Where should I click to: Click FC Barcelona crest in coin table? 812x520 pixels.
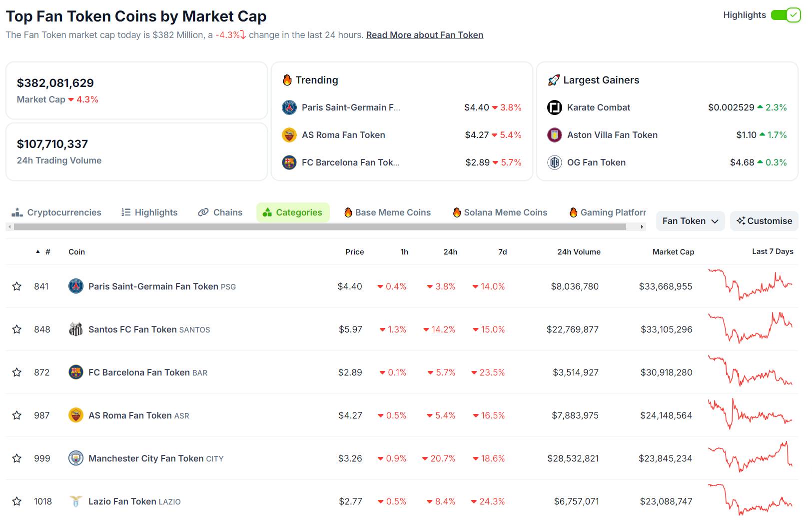pyautogui.click(x=76, y=372)
